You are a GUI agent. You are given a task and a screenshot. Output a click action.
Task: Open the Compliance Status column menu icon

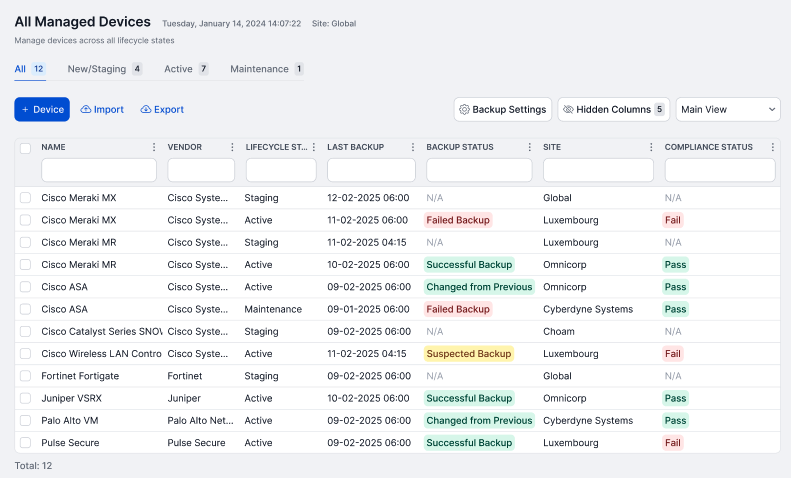coord(773,147)
